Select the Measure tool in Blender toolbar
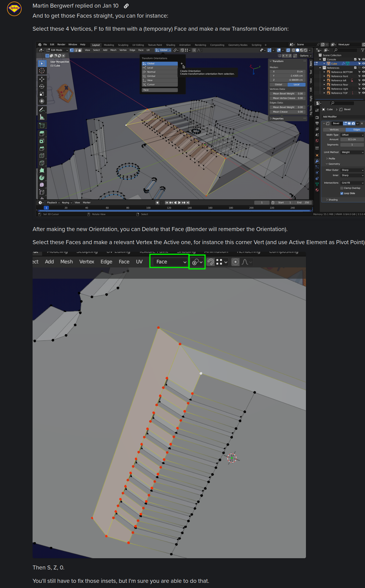The image size is (365, 588). (x=42, y=117)
